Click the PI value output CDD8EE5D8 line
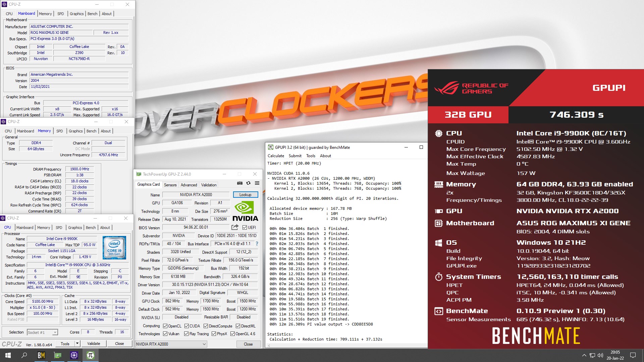644x362 pixels. [321, 324]
